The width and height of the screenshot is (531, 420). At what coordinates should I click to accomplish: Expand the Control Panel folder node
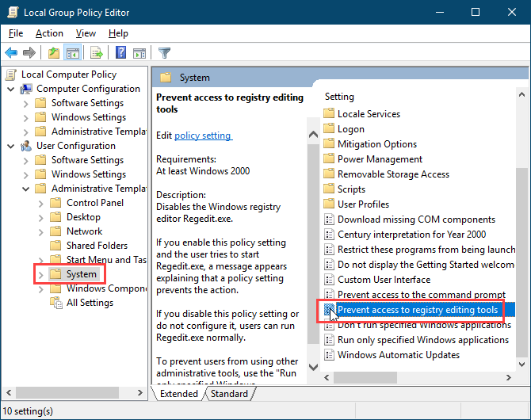click(x=41, y=203)
